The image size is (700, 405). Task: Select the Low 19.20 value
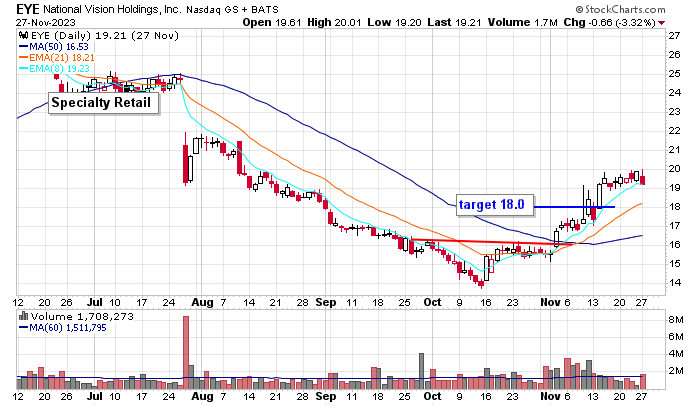pyautogui.click(x=394, y=22)
